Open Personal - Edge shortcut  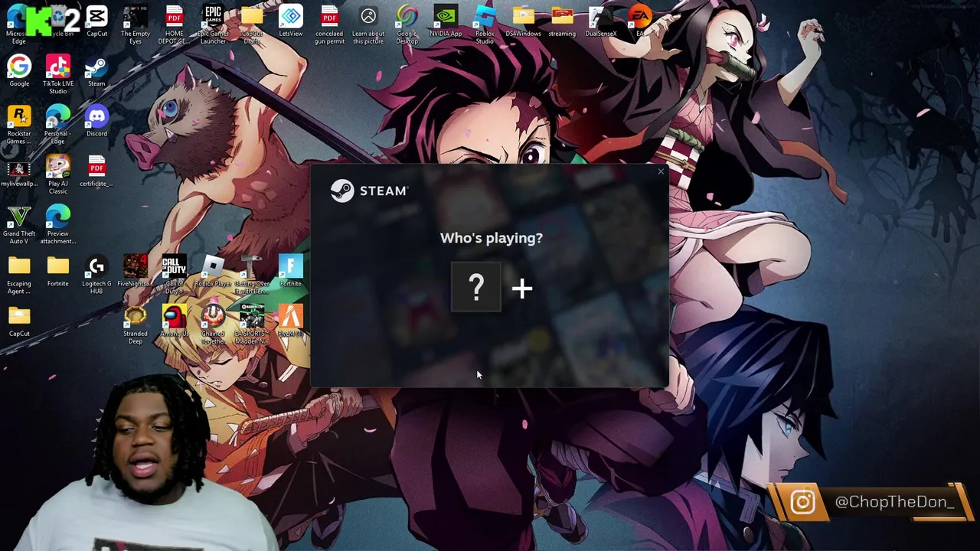pyautogui.click(x=58, y=125)
